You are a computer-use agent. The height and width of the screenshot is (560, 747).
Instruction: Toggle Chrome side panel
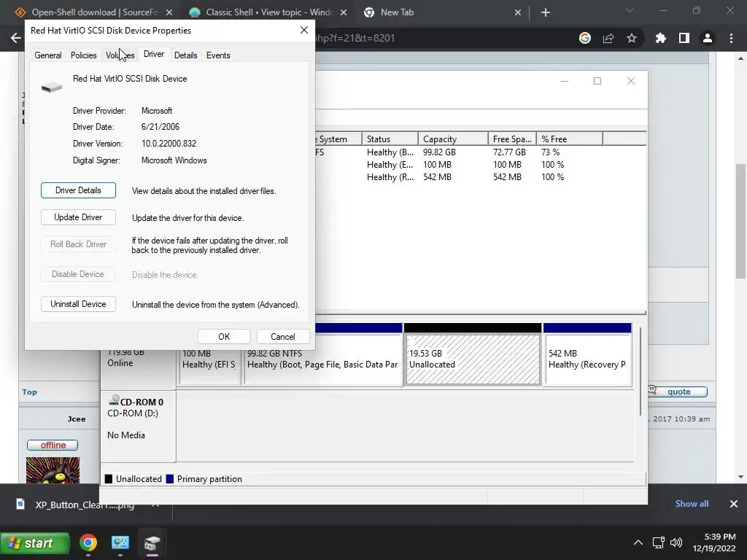(684, 38)
